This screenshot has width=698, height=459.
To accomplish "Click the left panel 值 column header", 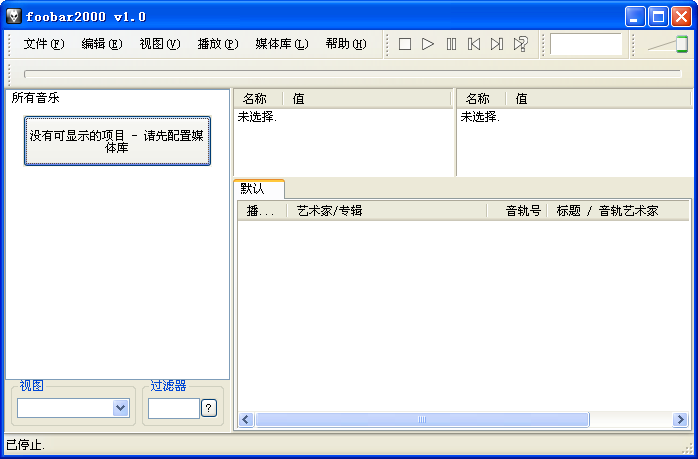I will coord(367,99).
